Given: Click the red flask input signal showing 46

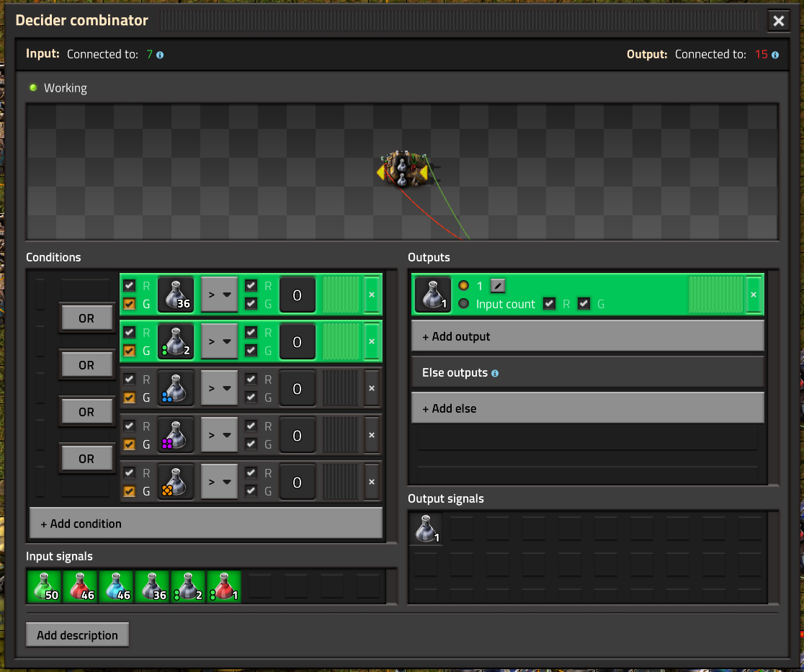Looking at the screenshot, I should 80,586.
